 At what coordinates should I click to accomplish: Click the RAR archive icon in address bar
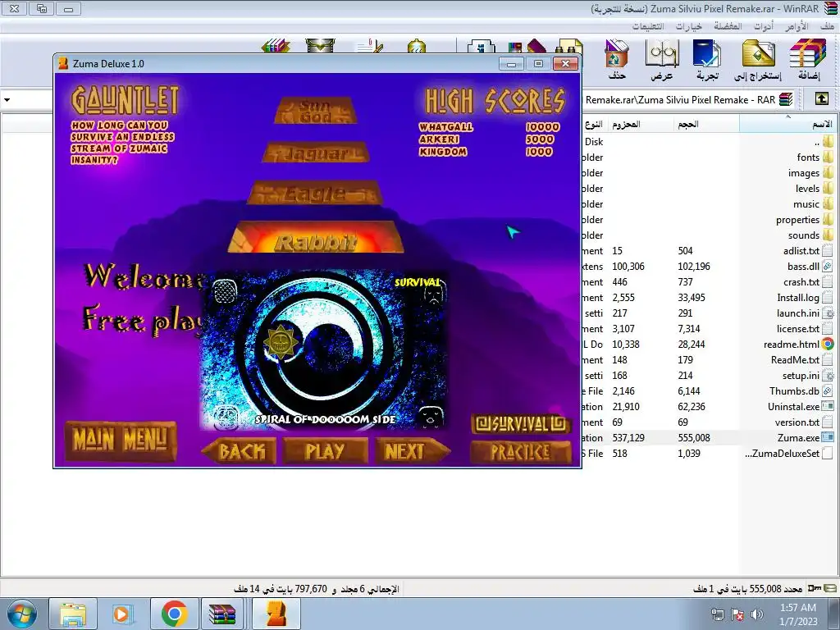pyautogui.click(x=786, y=99)
